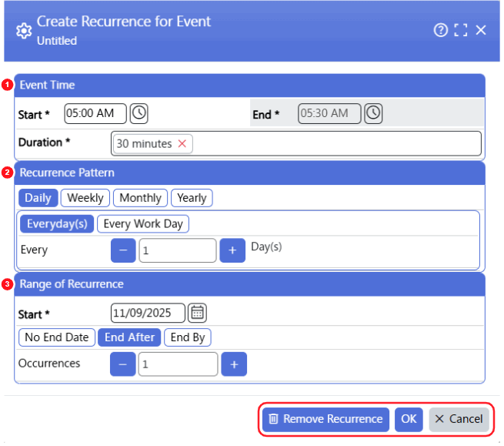Click the 'Day(s)' unit label
This screenshot has width=504, height=446.
coord(266,246)
